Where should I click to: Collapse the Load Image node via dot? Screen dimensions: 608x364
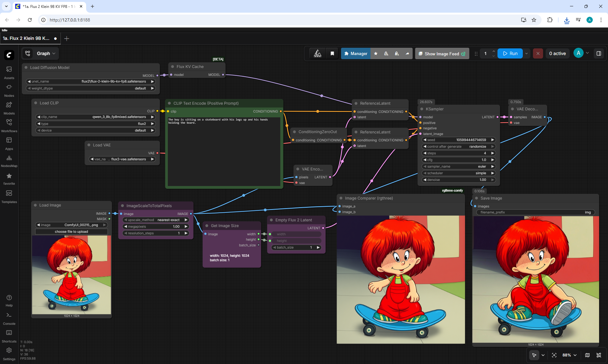(x=35, y=205)
